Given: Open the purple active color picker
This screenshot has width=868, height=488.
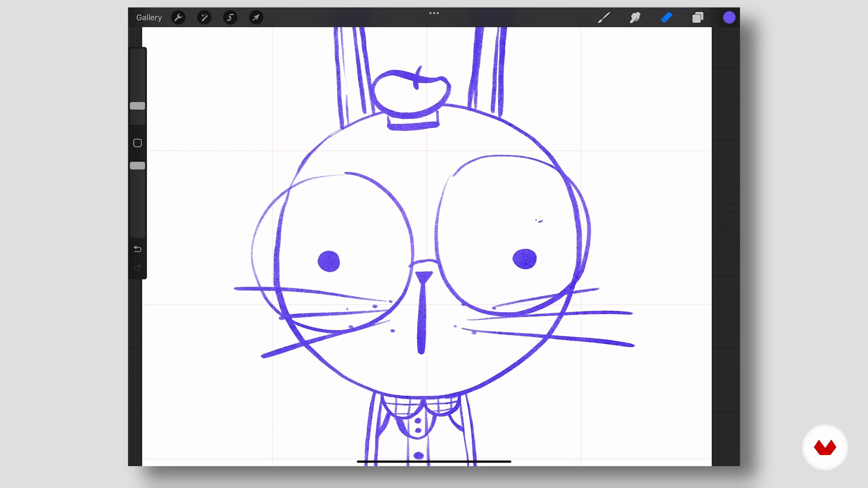Looking at the screenshot, I should pyautogui.click(x=729, y=18).
